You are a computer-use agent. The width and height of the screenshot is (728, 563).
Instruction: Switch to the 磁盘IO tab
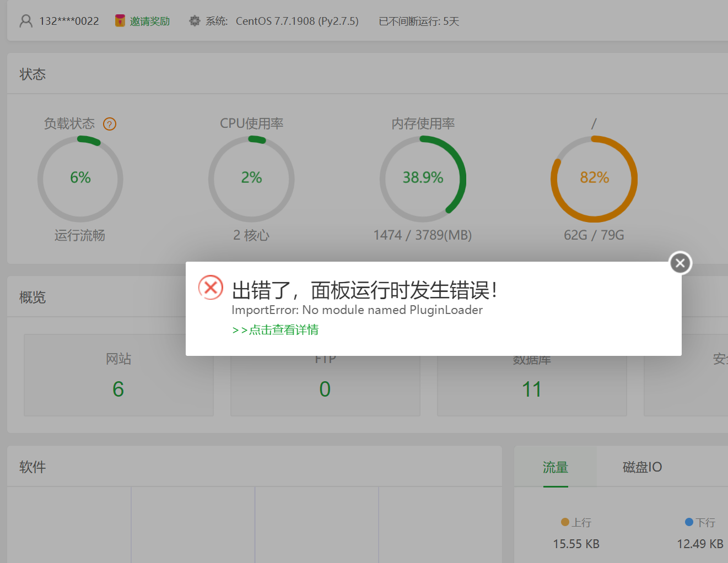click(x=642, y=467)
